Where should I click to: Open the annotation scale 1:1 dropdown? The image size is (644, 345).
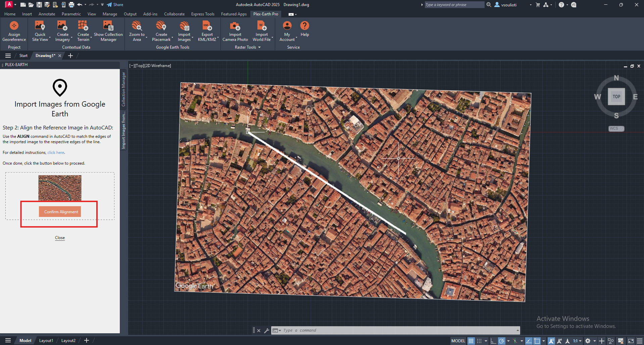coord(577,341)
